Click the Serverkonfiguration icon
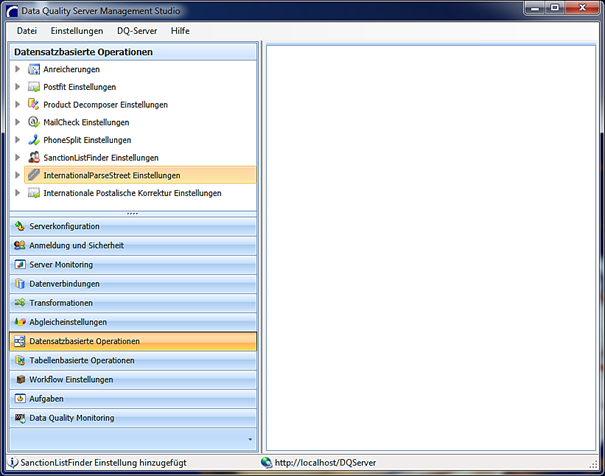 coord(20,226)
